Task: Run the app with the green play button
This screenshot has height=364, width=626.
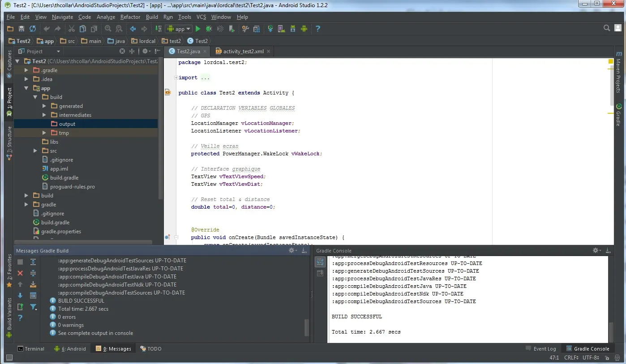Action: click(198, 29)
